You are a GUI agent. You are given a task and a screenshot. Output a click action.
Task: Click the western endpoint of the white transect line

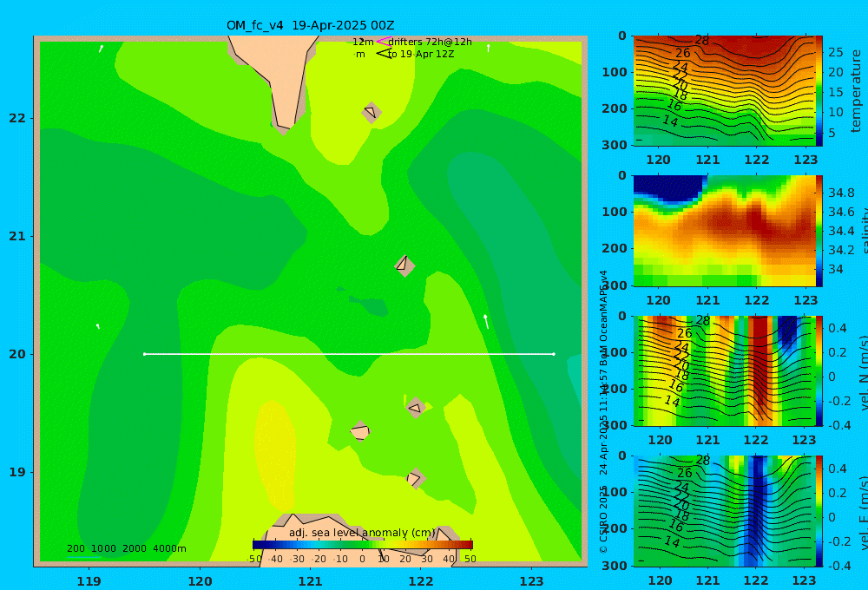click(x=144, y=354)
